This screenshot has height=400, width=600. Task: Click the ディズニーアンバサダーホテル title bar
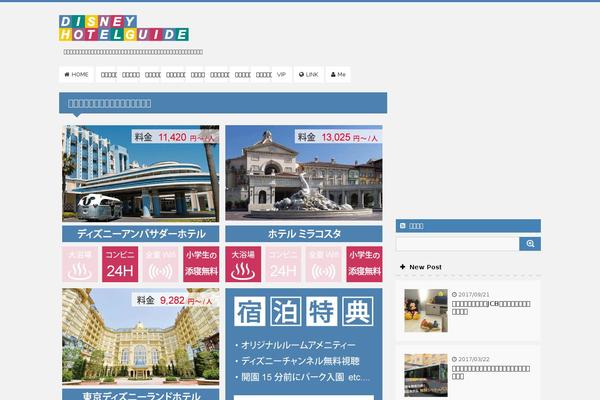point(141,233)
